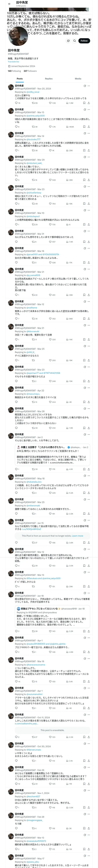Viewport: 98px width, 868px height.
Task: Click reply icon on the Mar 31 post
Action: tap(16, 242)
